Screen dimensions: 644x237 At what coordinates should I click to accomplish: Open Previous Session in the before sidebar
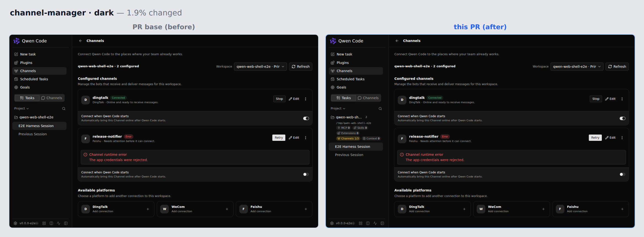coord(39,134)
